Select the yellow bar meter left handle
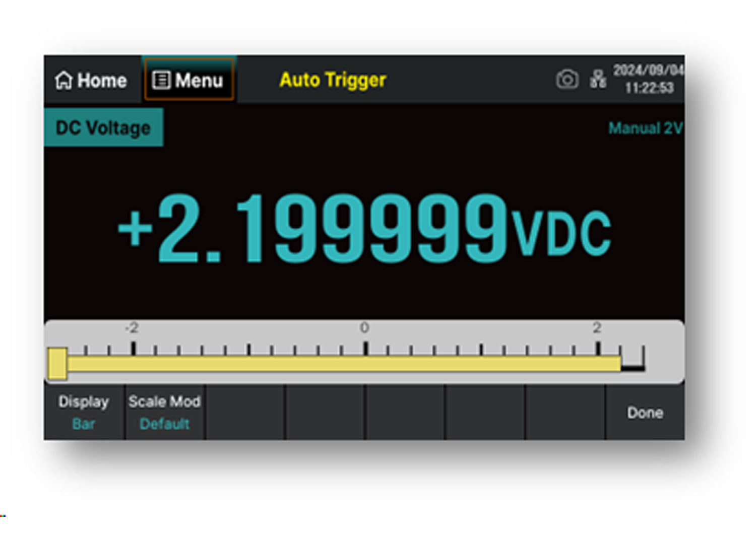 click(x=57, y=363)
